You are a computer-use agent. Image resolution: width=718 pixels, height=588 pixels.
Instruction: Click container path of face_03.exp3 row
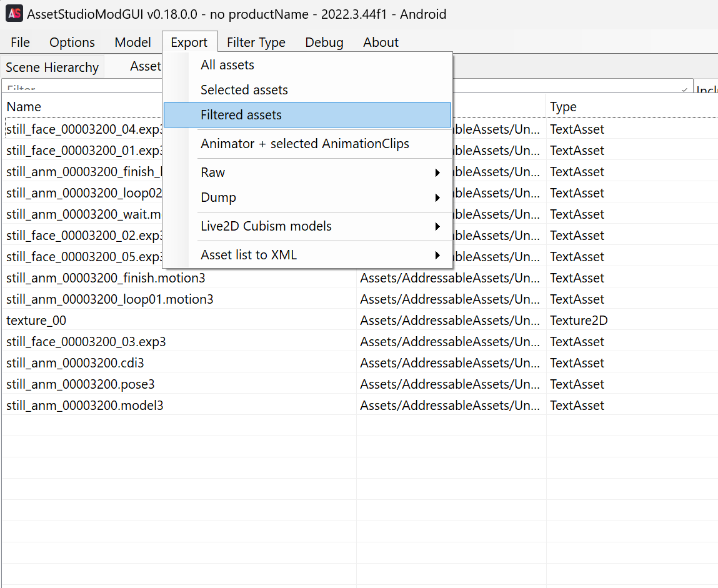[450, 342]
